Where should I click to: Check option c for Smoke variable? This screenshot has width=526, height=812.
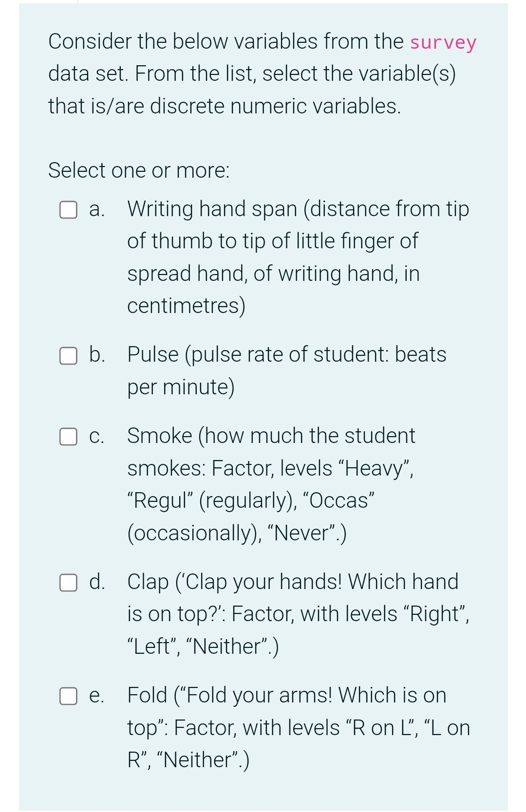pos(67,437)
